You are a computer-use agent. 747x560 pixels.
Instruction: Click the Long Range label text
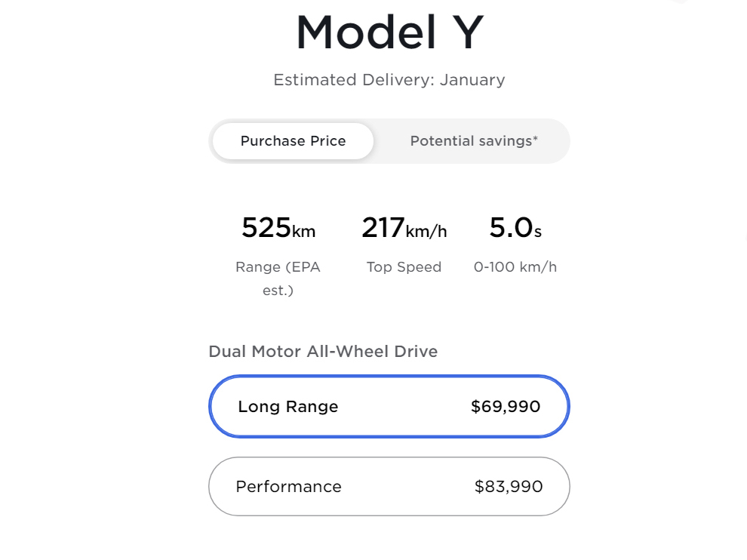(287, 407)
